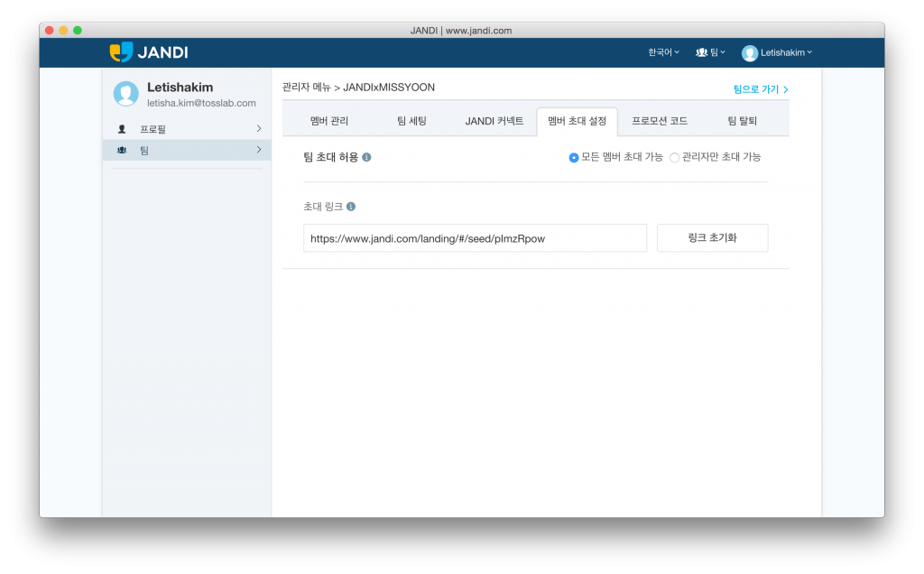The width and height of the screenshot is (924, 574).
Task: Switch to the JANDI 커넥트 tab
Action: click(494, 121)
